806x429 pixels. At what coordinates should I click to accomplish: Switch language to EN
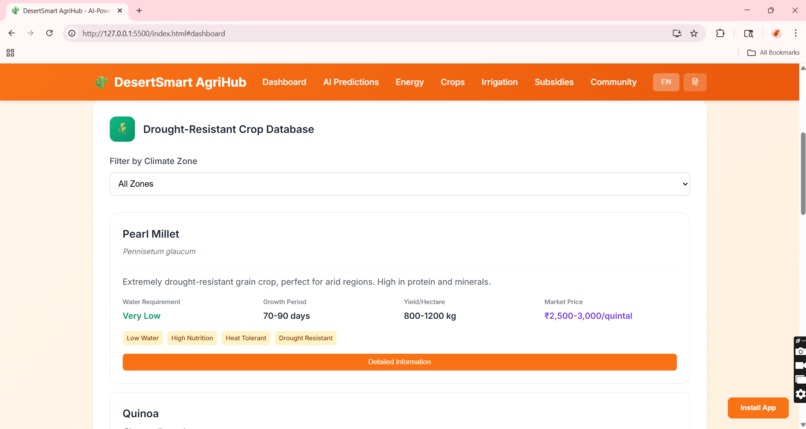pyautogui.click(x=666, y=82)
